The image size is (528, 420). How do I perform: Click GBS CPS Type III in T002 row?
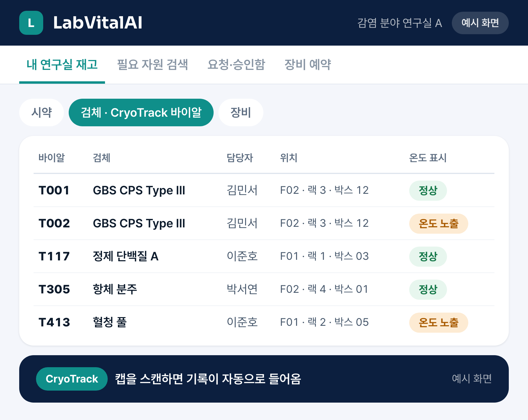tap(139, 223)
